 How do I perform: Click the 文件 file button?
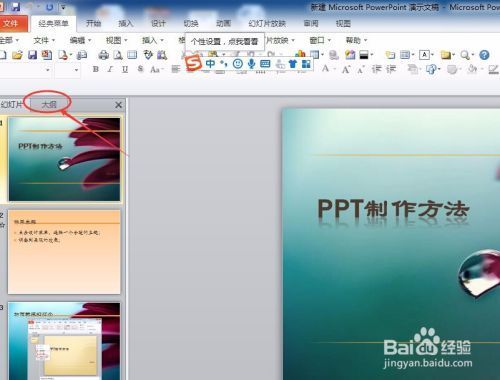(11, 24)
